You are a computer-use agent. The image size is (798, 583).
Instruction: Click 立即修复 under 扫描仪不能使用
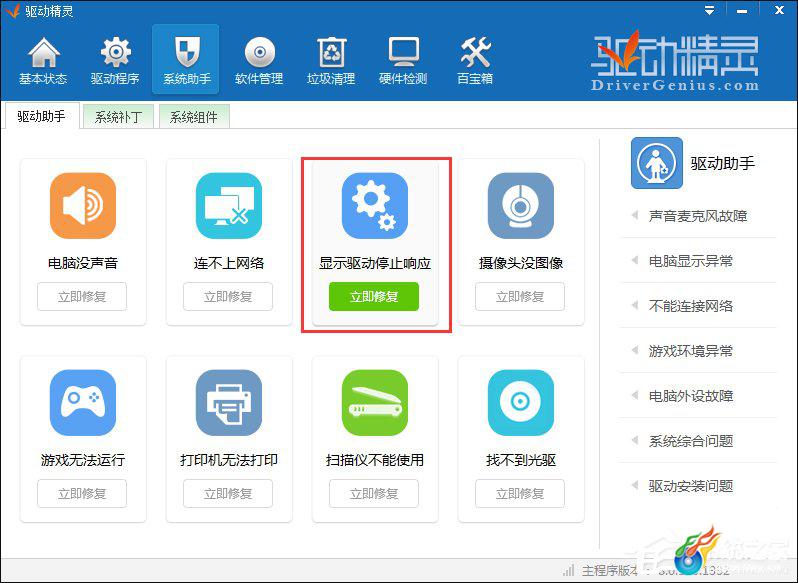(374, 493)
